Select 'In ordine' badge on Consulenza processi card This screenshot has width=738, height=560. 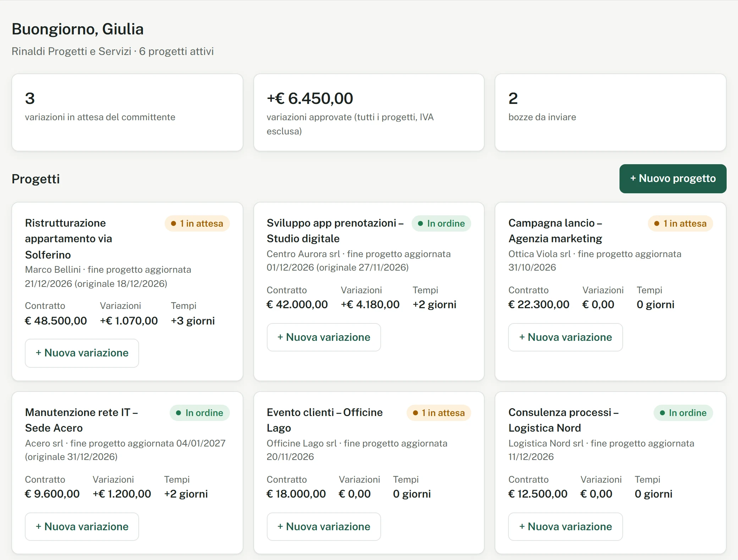coord(683,413)
